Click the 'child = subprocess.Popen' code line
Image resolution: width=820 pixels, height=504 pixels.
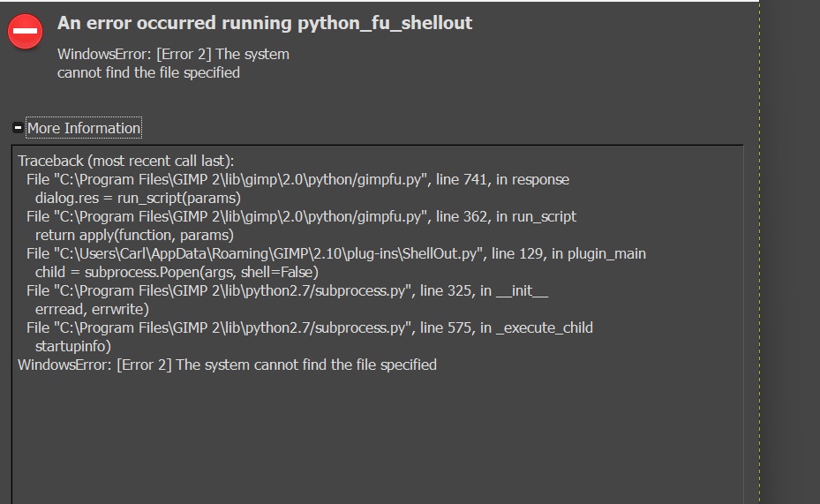point(177,273)
